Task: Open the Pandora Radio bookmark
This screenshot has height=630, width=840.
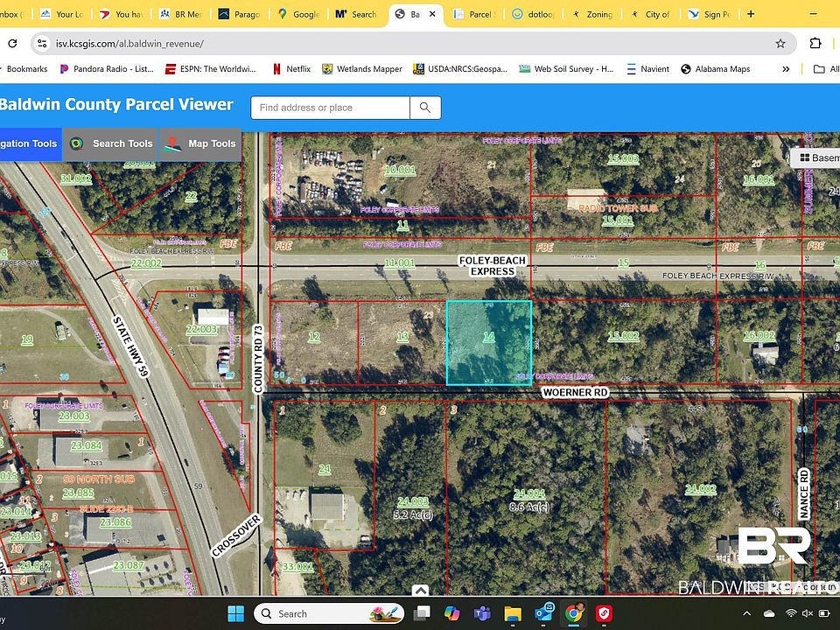Action: tap(107, 69)
